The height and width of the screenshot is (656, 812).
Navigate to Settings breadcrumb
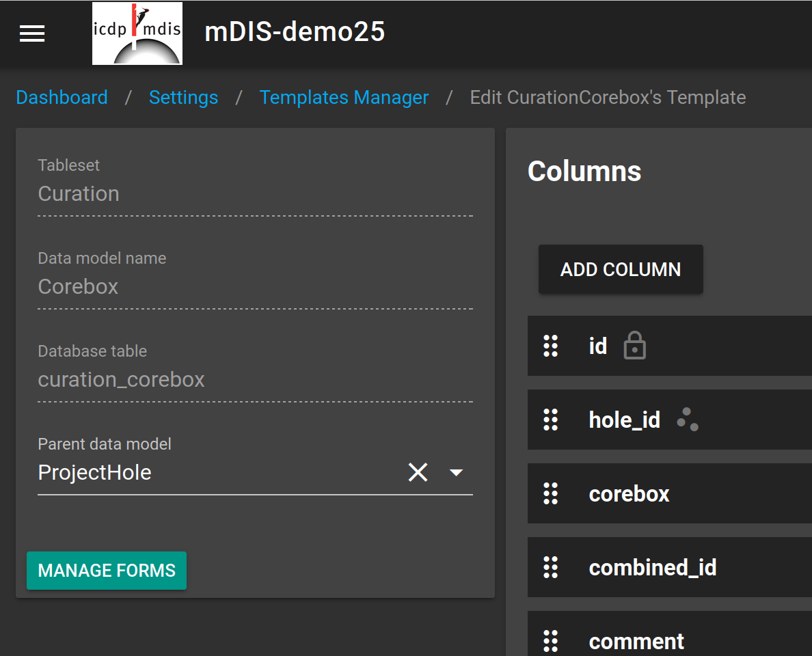[183, 98]
